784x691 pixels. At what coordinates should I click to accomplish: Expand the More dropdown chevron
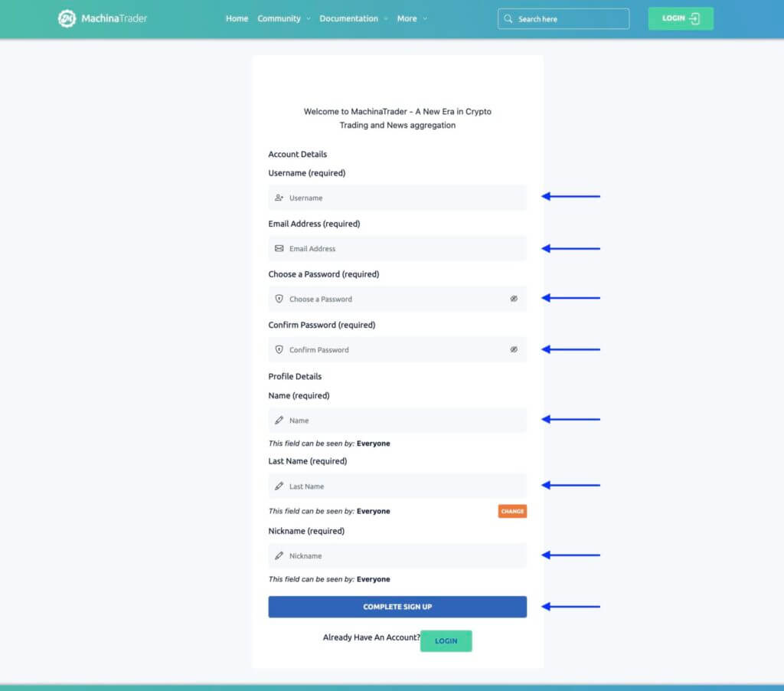[x=425, y=18]
